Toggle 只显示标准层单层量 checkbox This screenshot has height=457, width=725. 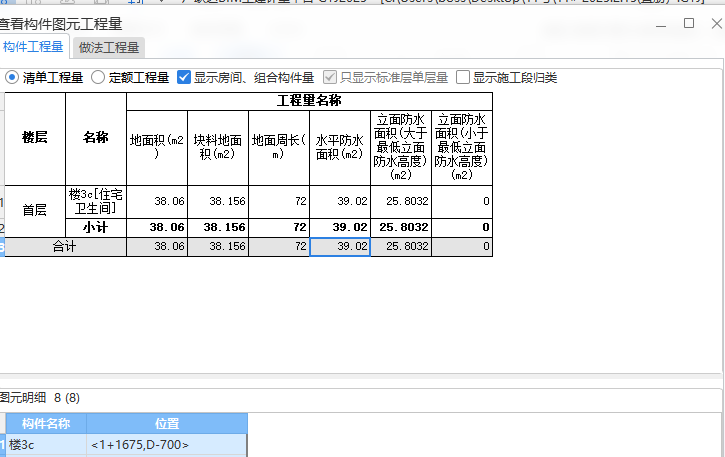330,77
